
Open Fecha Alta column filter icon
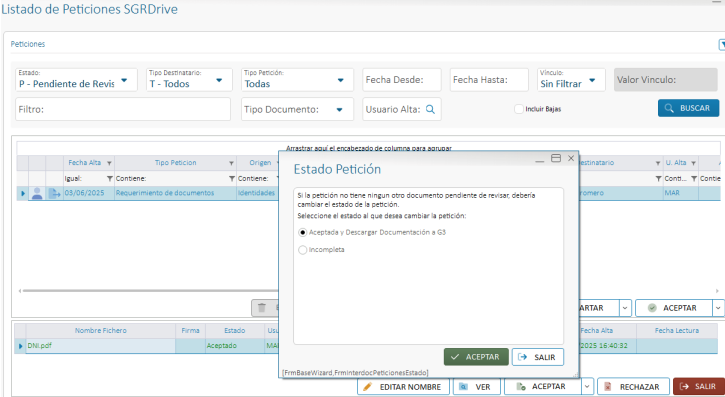point(109,163)
